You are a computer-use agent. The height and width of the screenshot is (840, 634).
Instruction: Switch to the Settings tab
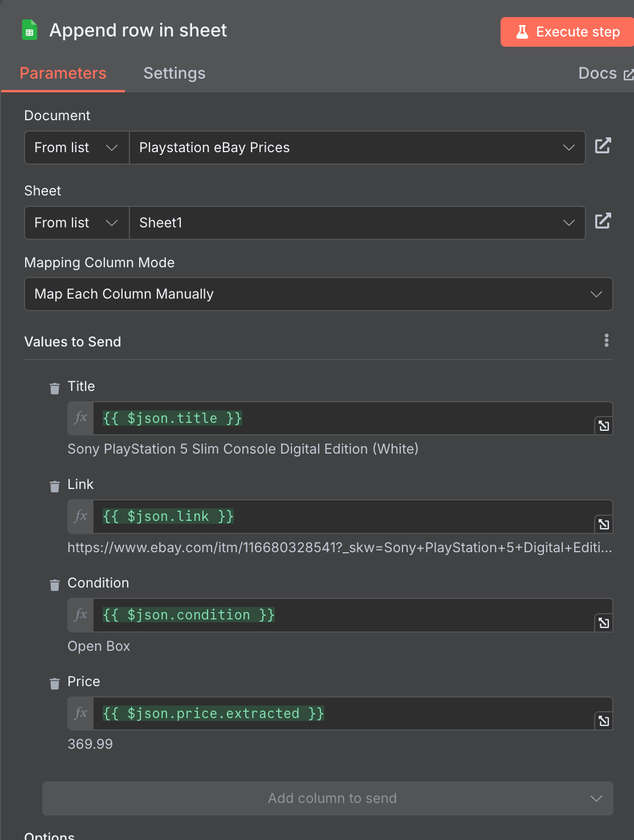tap(174, 73)
